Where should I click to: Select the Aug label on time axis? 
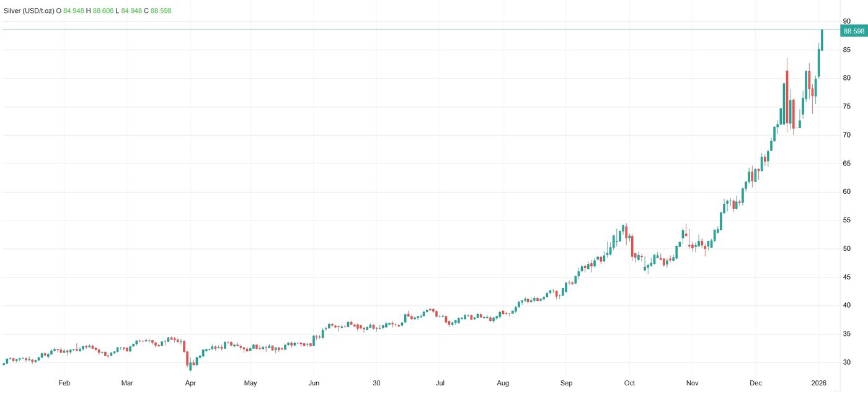coord(503,383)
